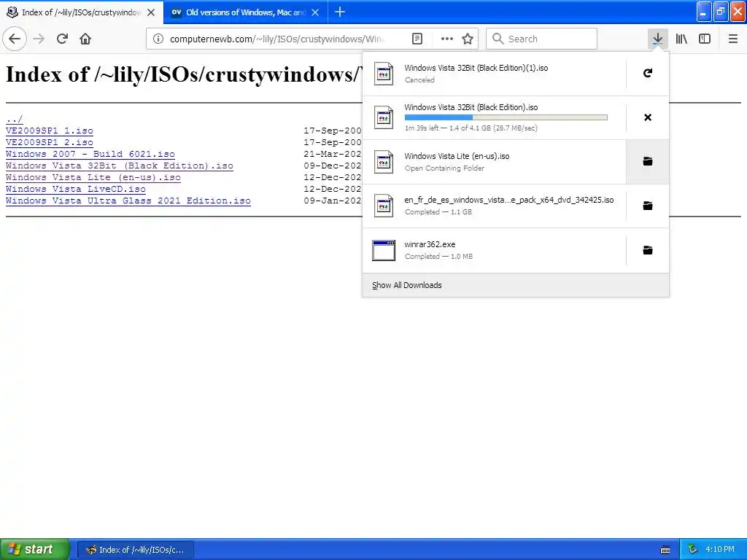Image resolution: width=747 pixels, height=560 pixels.
Task: Open the Library toolbar button
Action: point(681,39)
